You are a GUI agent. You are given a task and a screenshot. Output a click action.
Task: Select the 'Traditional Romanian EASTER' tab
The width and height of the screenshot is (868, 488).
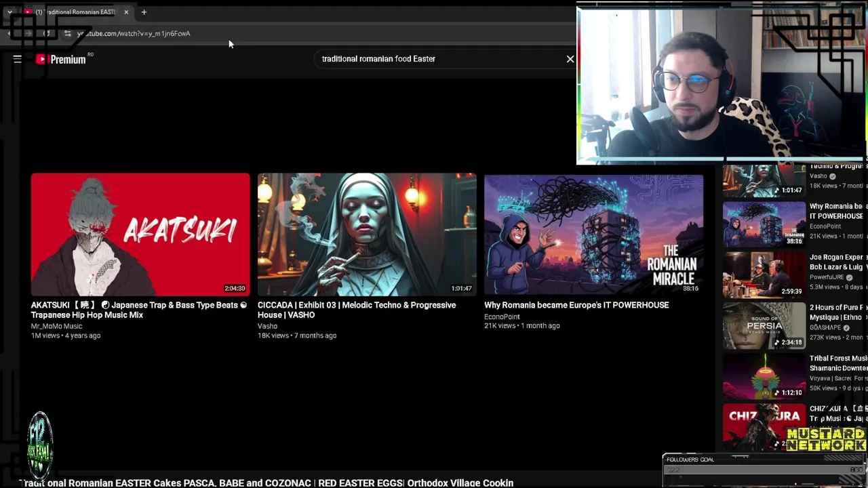[x=75, y=12]
